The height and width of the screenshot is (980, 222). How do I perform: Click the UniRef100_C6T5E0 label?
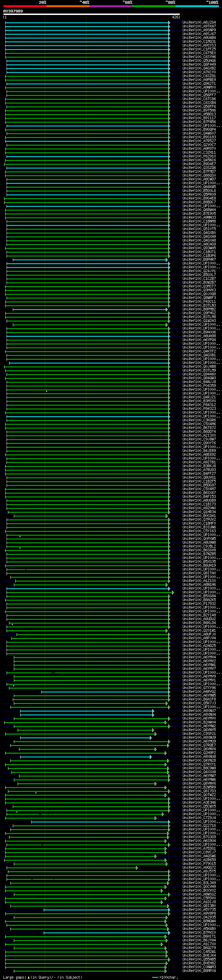[199, 53]
